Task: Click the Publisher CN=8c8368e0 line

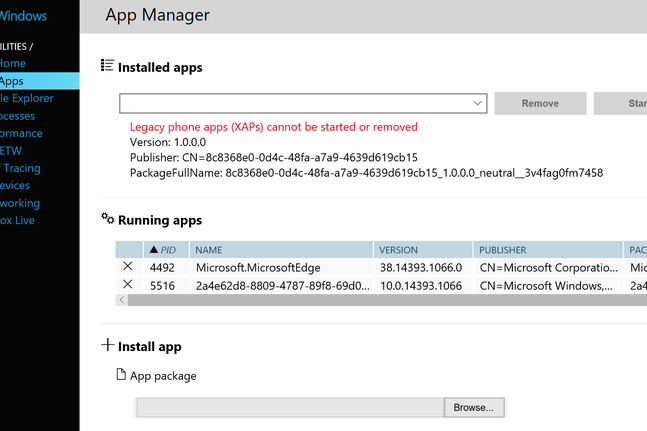Action: pos(274,158)
